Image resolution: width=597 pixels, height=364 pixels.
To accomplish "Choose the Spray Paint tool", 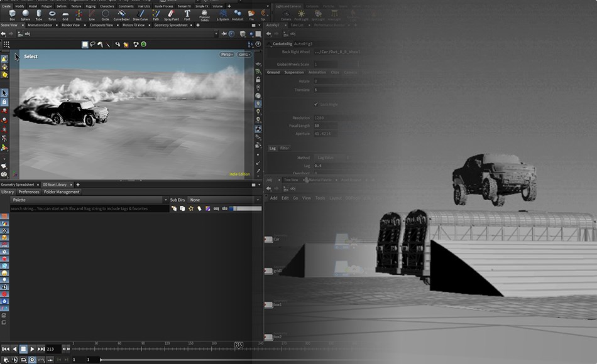I will pos(171,14).
